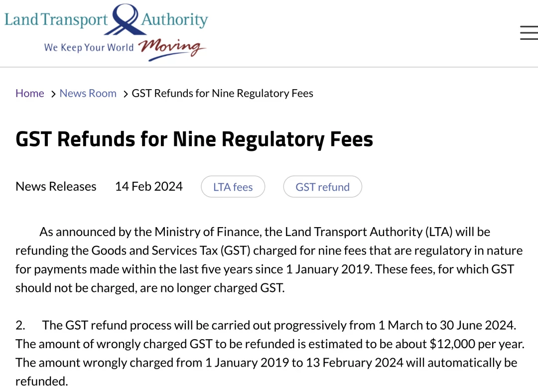Click paragraph 2 about GST refund process

tap(269, 353)
